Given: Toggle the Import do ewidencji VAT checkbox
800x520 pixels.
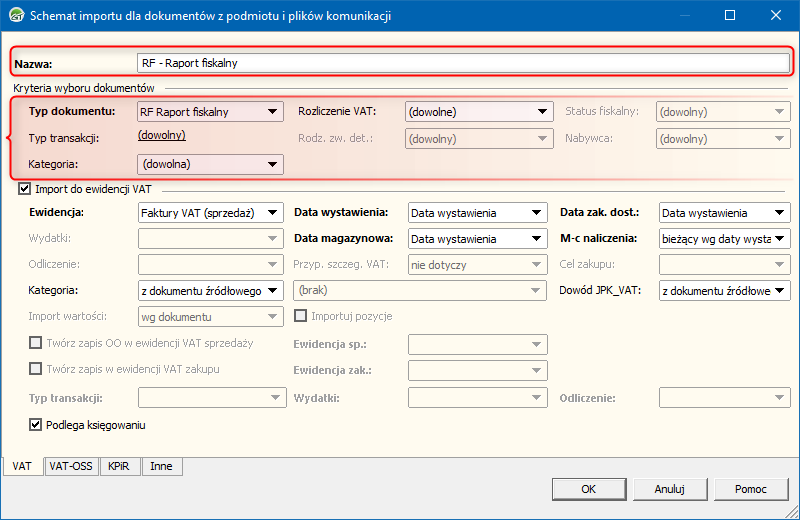Looking at the screenshot, I should (x=25, y=188).
